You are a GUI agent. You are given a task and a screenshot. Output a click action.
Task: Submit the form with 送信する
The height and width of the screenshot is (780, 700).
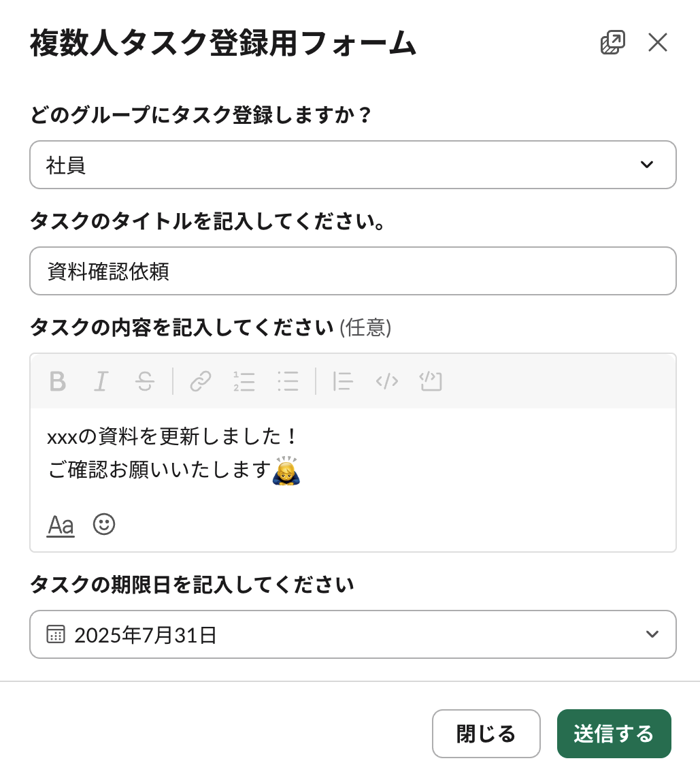pyautogui.click(x=614, y=734)
